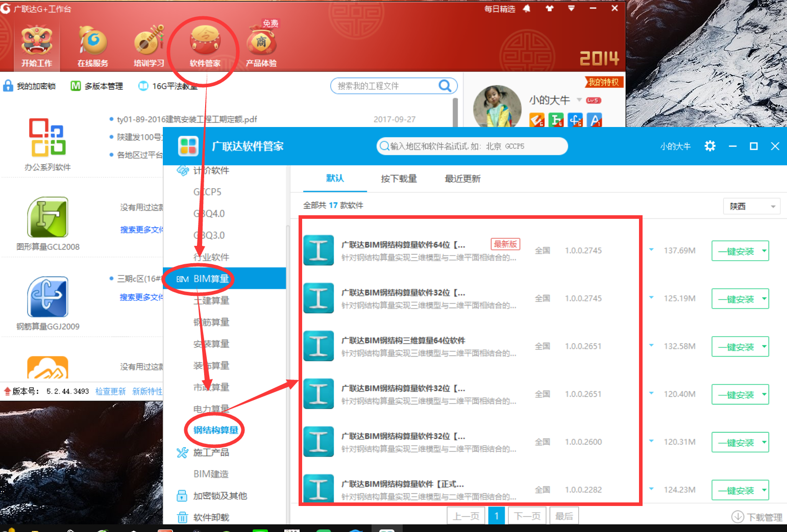Open 陕西 region dropdown
This screenshot has height=532, width=787.
coord(752,206)
